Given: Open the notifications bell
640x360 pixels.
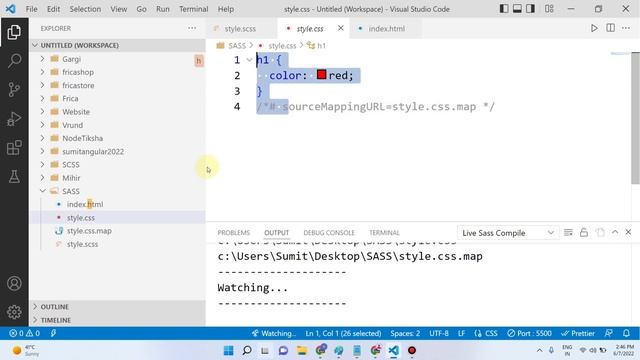Looking at the screenshot, I should 626,333.
